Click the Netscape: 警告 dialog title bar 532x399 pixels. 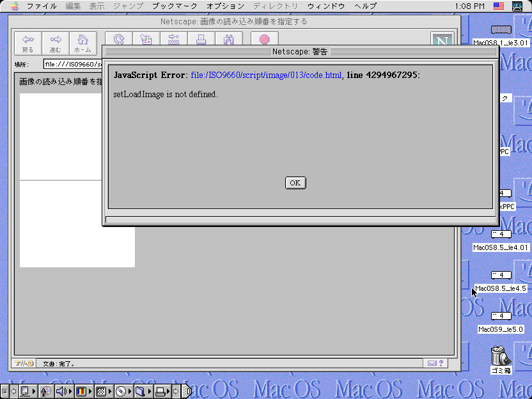[300, 52]
